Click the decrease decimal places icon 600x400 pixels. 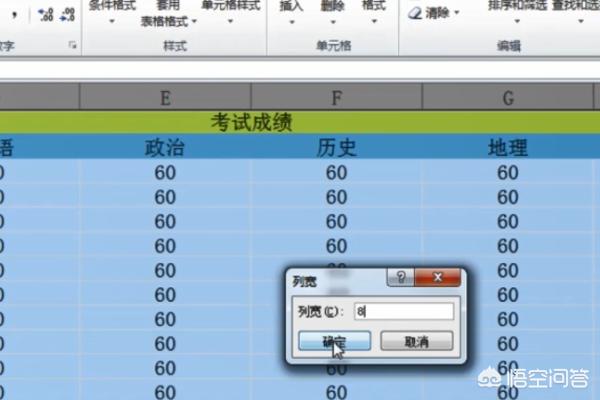(67, 14)
